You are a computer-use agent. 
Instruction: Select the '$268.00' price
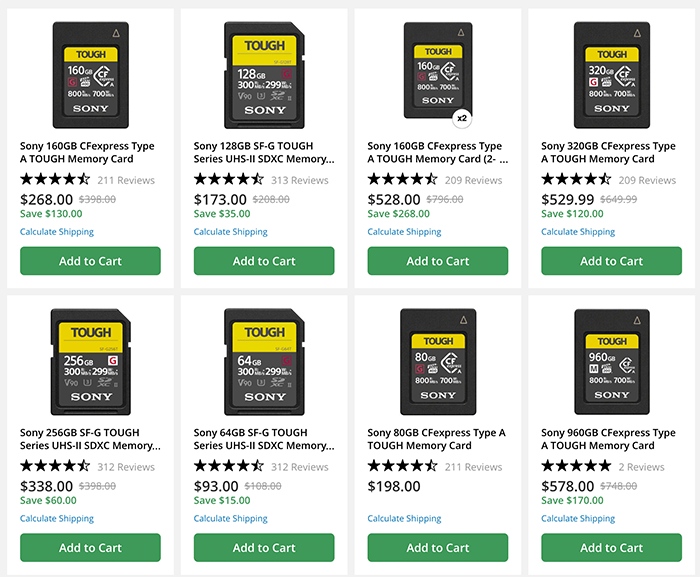46,200
